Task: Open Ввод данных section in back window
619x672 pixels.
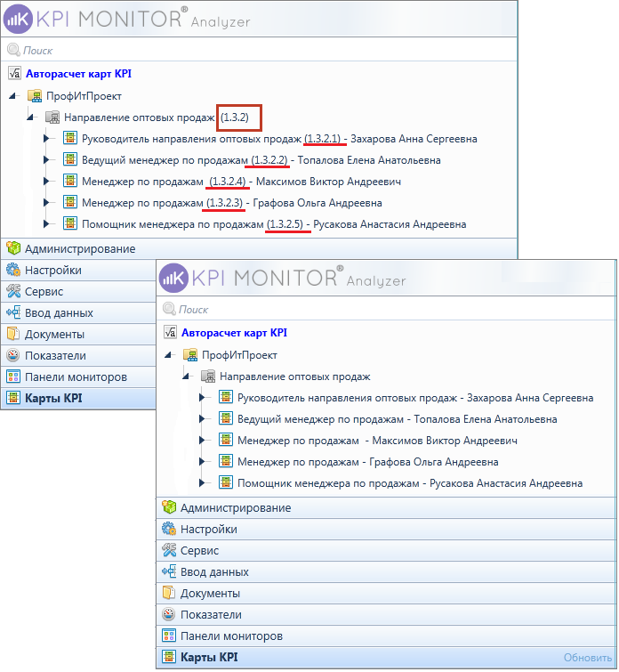Action: [x=79, y=312]
